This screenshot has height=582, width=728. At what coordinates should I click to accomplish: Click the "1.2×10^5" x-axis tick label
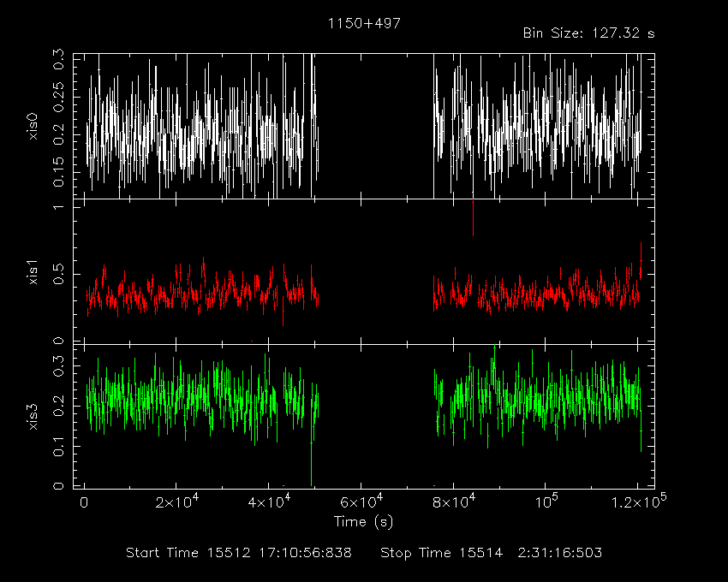click(x=639, y=502)
